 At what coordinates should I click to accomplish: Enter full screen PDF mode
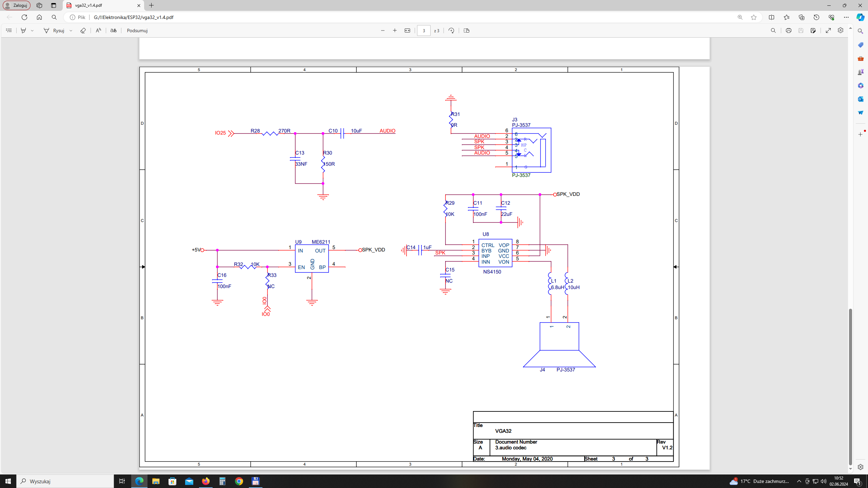pyautogui.click(x=828, y=30)
